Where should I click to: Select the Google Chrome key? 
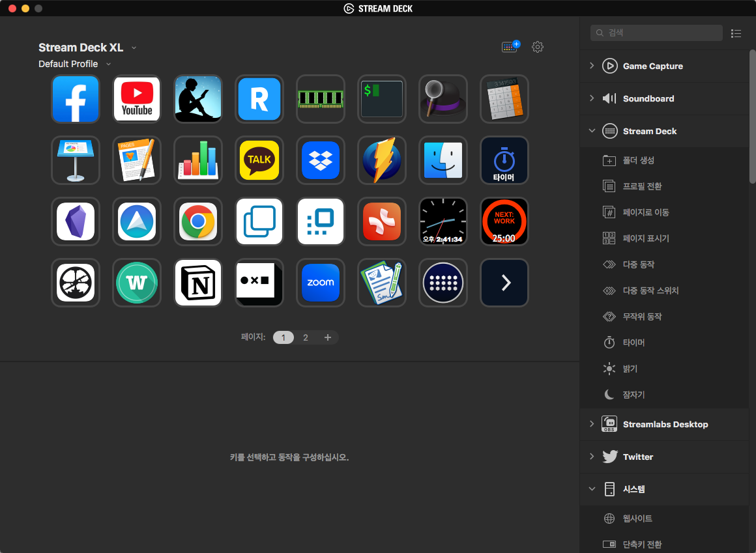(x=198, y=221)
